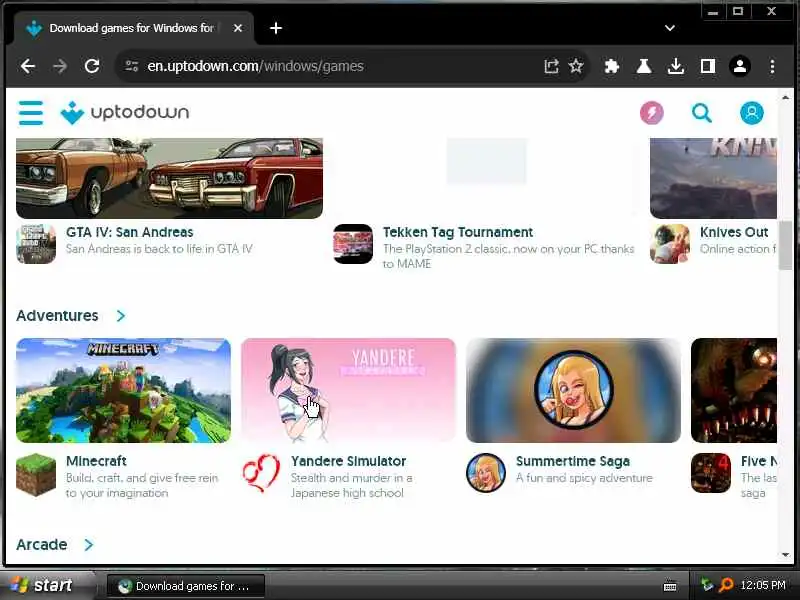Select the Download games taskbar button
Image resolution: width=800 pixels, height=600 pixels.
(186, 586)
